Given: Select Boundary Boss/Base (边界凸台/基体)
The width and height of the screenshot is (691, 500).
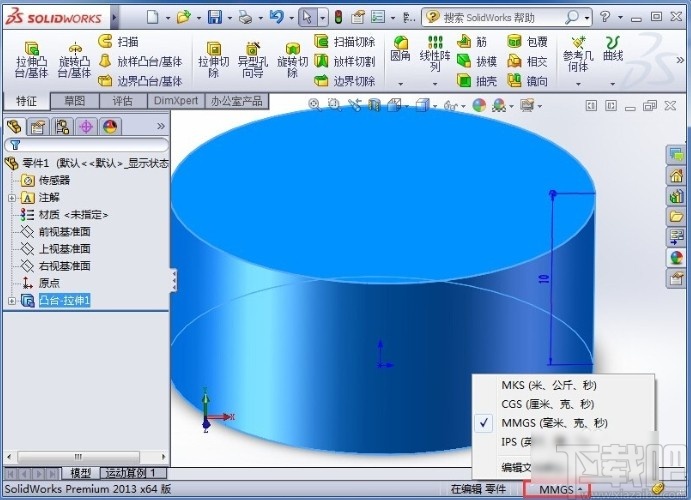Looking at the screenshot, I should point(140,81).
